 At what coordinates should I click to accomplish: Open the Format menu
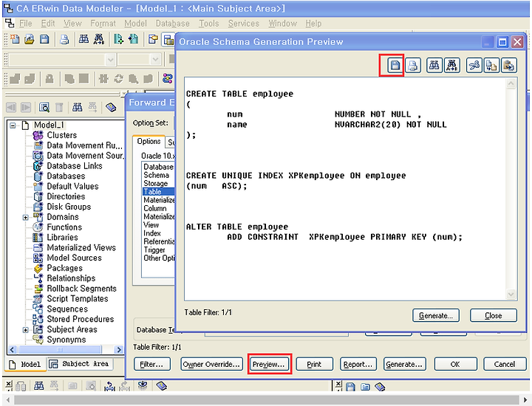tap(103, 24)
